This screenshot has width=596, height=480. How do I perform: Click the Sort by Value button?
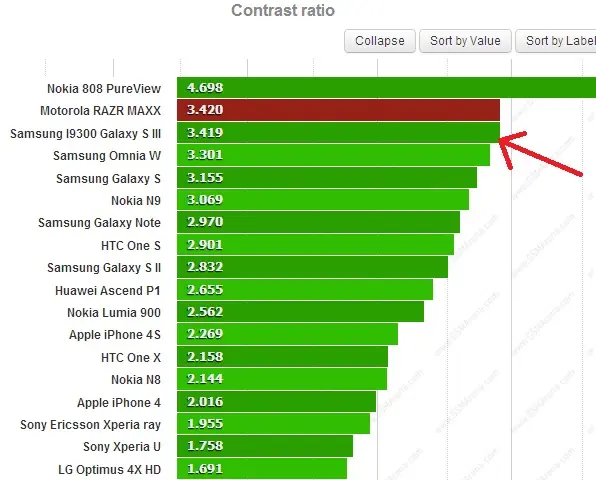click(x=465, y=41)
